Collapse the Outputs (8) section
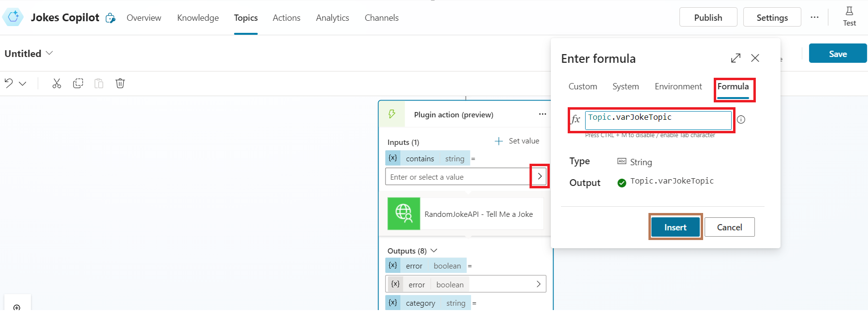The width and height of the screenshot is (868, 312). (x=434, y=251)
